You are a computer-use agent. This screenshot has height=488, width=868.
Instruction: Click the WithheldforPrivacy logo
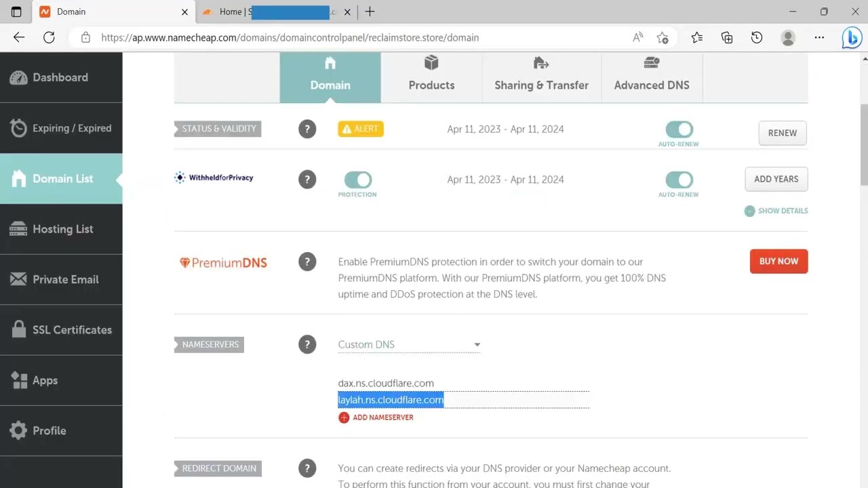coord(214,178)
